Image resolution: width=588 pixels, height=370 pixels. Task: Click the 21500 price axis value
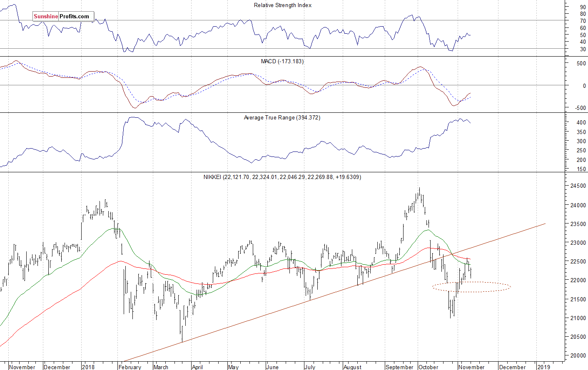578,299
